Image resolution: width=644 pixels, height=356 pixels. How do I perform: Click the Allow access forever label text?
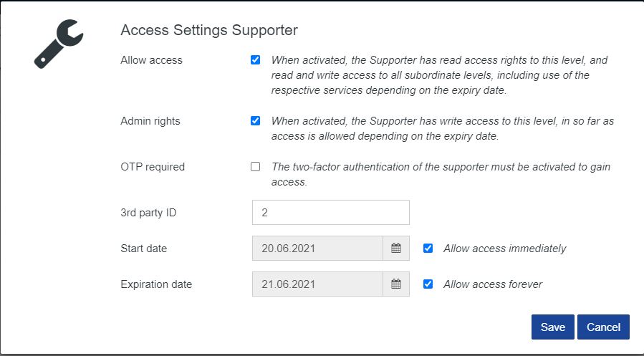pyautogui.click(x=493, y=284)
